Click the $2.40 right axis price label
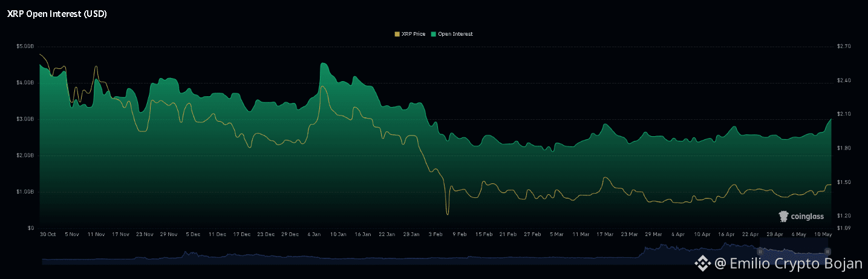This screenshot has width=868, height=279. [844, 80]
